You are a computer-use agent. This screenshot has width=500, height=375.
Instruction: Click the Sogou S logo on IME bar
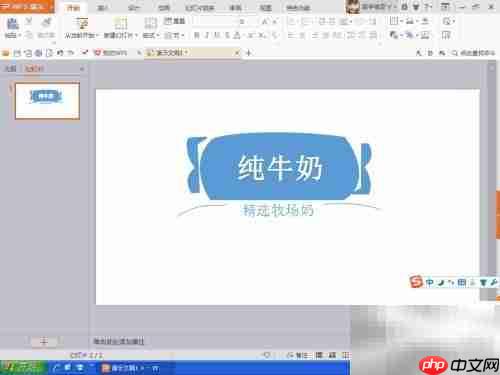click(416, 282)
